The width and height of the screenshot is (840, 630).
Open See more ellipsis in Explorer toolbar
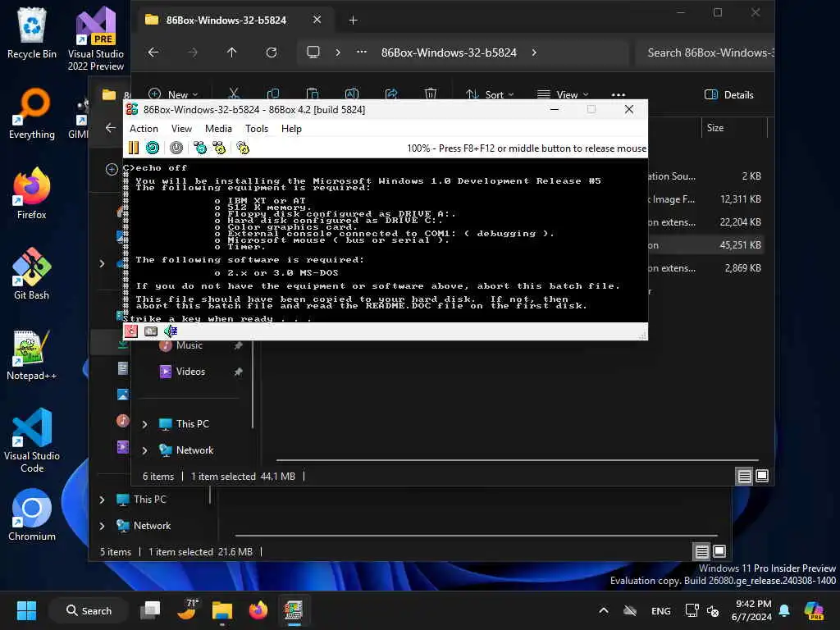click(619, 95)
